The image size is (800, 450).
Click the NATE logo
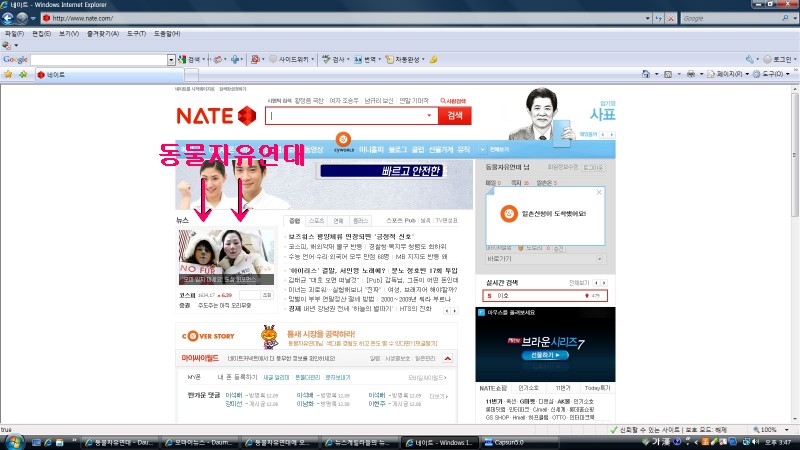tap(216, 116)
